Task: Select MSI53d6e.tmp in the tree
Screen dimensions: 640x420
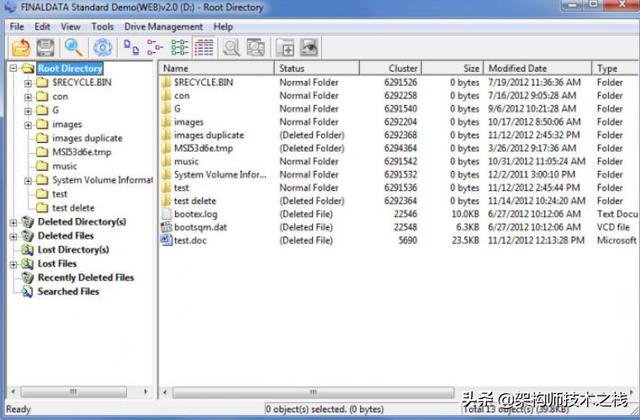Action: [x=82, y=152]
